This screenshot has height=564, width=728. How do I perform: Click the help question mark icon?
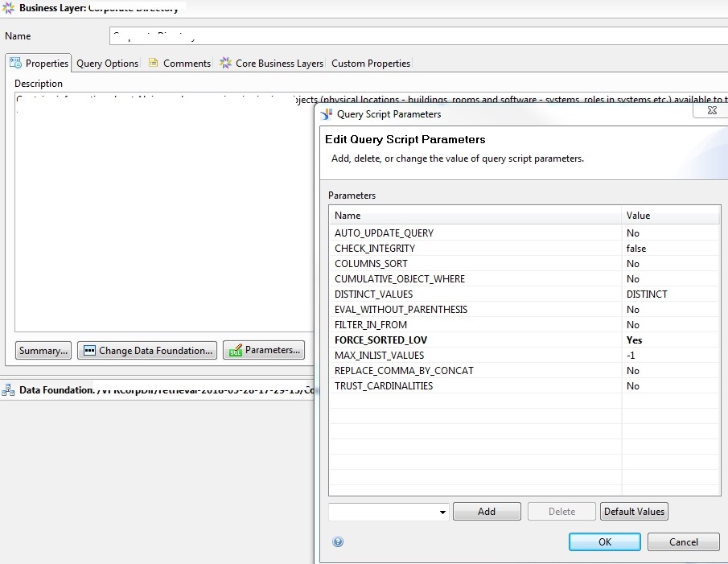tap(338, 541)
